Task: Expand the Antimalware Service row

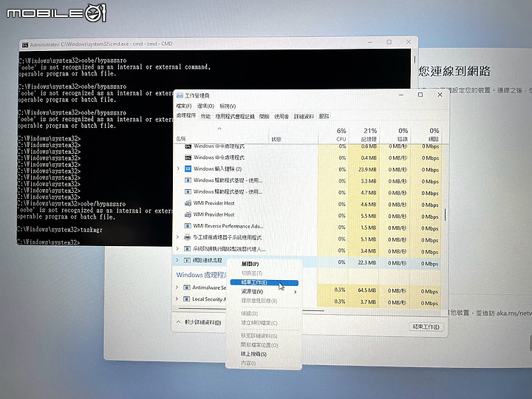Action: pyautogui.click(x=177, y=287)
